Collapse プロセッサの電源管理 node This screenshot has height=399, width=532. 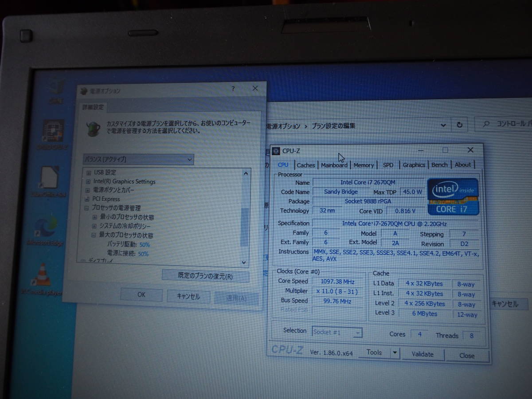[x=87, y=208]
